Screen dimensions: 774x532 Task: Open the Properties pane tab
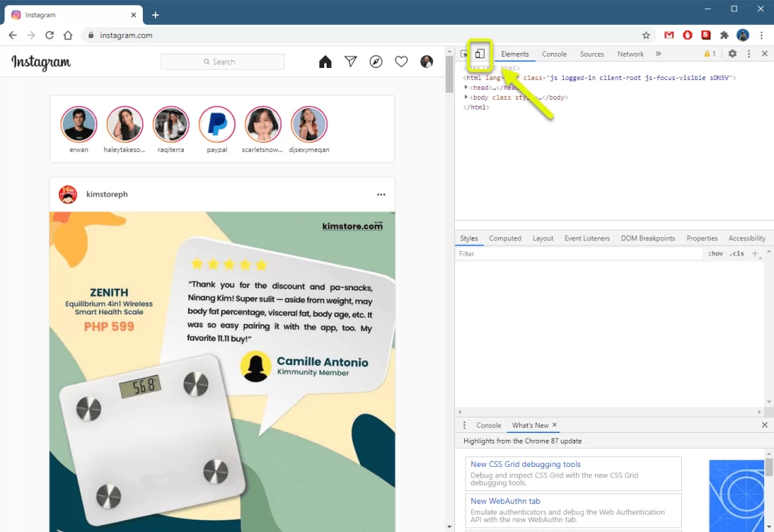tap(702, 238)
